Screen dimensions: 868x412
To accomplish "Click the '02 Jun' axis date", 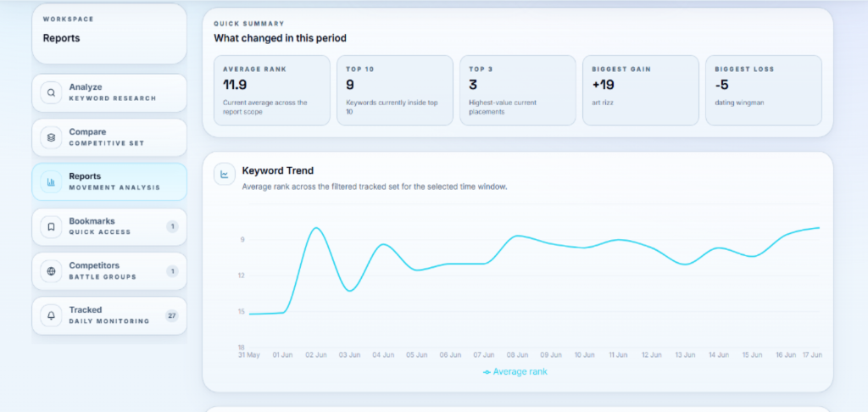I will [x=316, y=354].
